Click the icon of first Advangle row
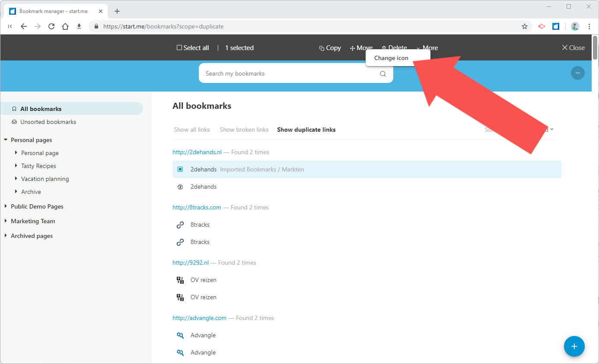The height and width of the screenshot is (364, 599). tap(180, 336)
